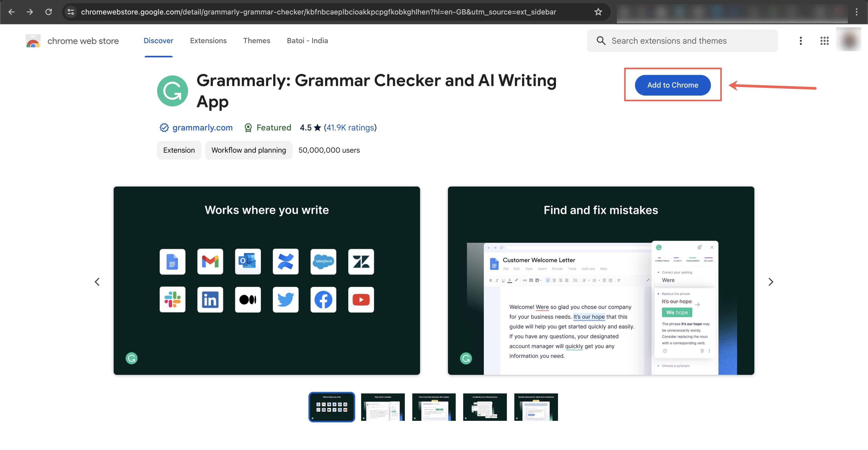Go back with the browser back arrow
The image size is (868, 450).
(x=11, y=12)
